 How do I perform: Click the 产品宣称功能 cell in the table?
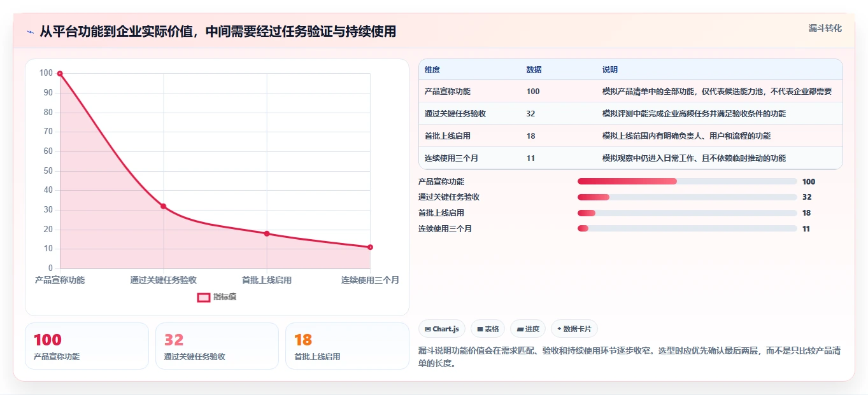pyautogui.click(x=448, y=92)
